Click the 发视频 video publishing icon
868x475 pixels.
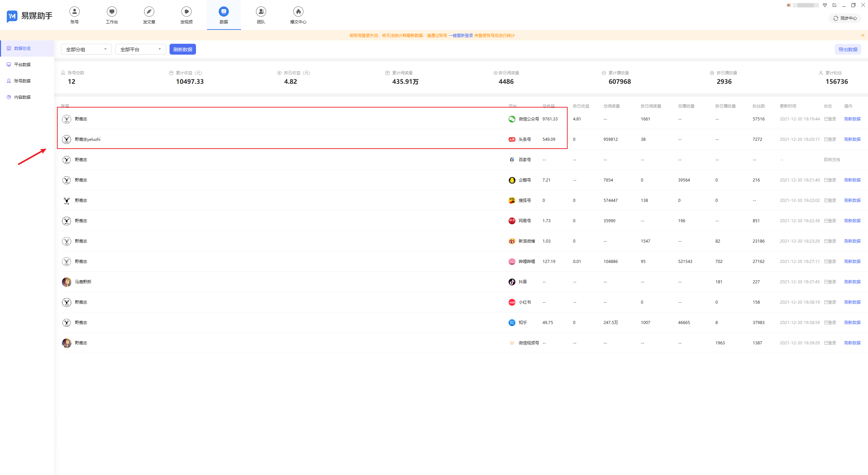pos(186,12)
